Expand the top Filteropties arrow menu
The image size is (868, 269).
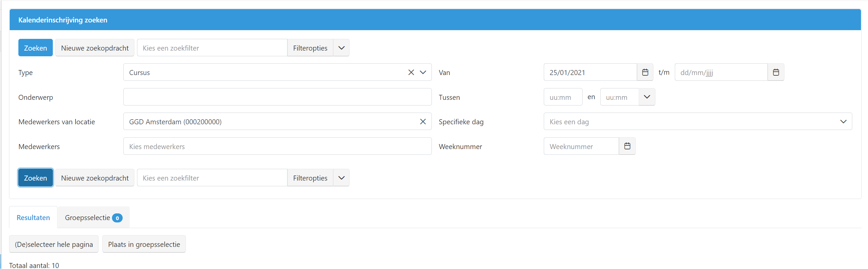tap(341, 48)
